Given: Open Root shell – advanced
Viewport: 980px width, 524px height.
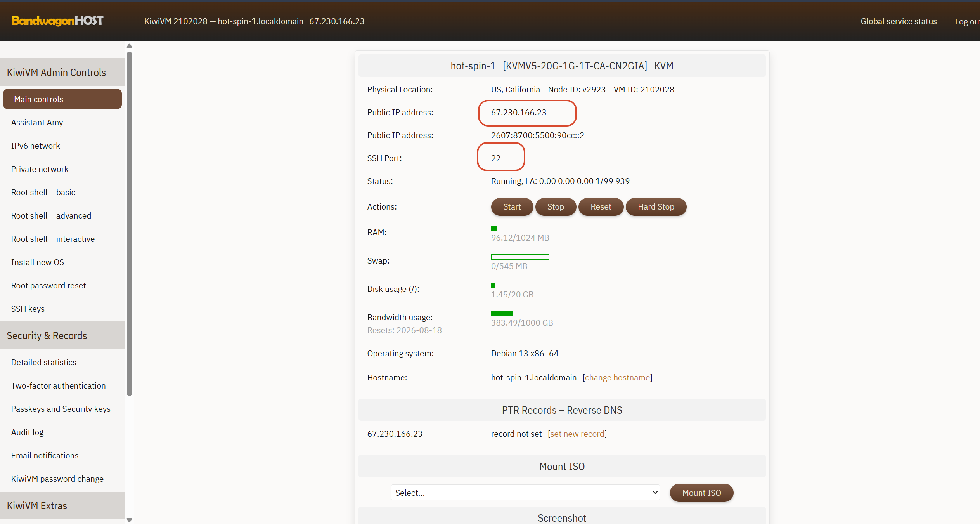Looking at the screenshot, I should (51, 215).
